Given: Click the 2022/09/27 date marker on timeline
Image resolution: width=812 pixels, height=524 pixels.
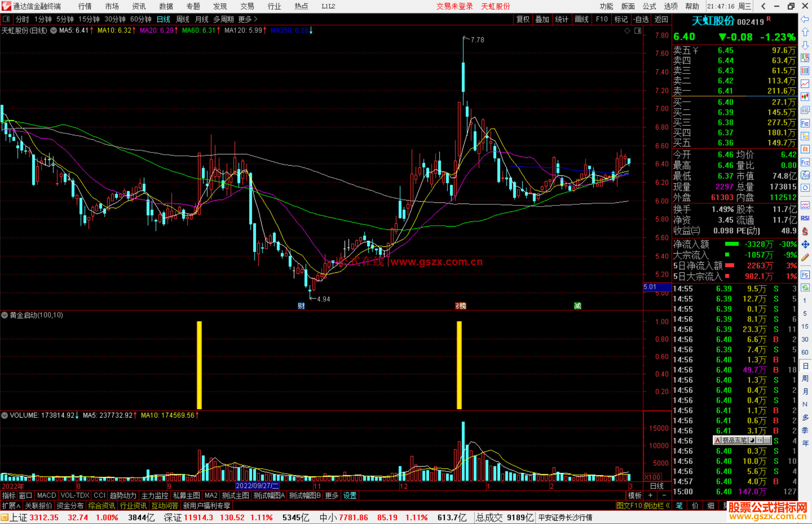Looking at the screenshot, I should 257,486.
